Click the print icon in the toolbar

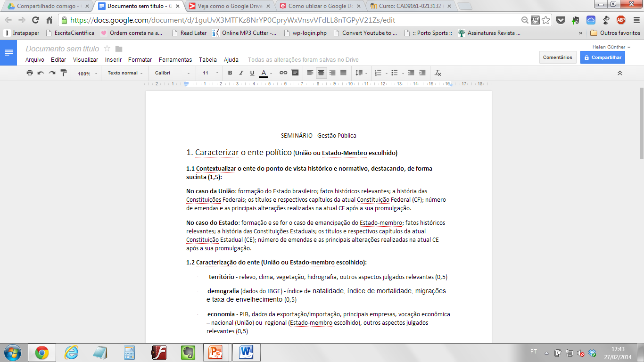30,73
